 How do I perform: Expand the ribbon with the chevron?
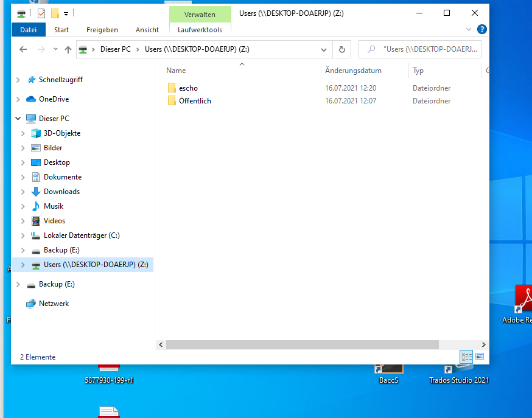tap(469, 29)
